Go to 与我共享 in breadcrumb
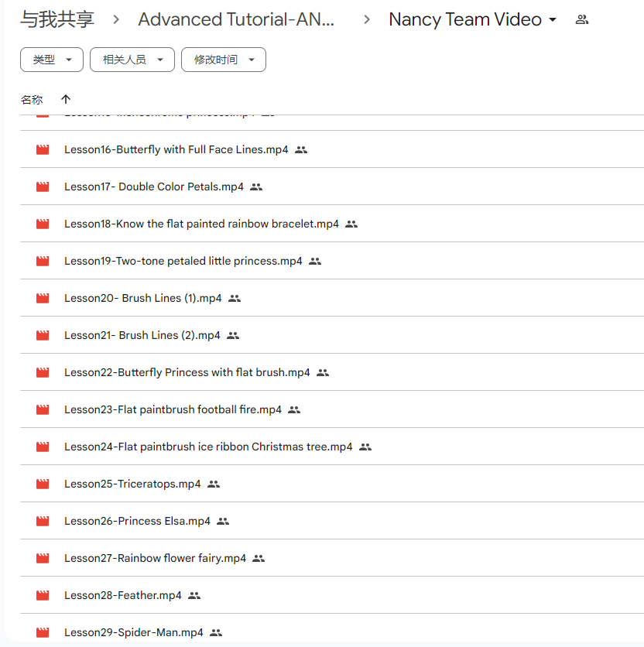The height and width of the screenshot is (647, 644). (57, 20)
